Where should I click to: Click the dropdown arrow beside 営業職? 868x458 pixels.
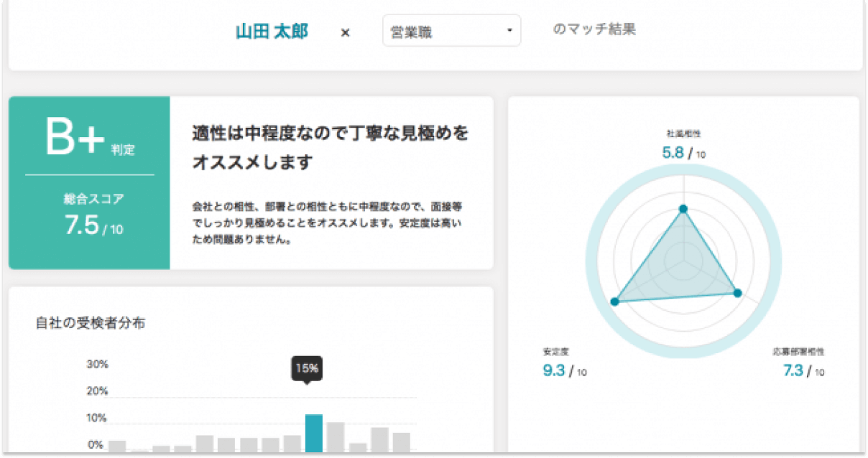(509, 31)
